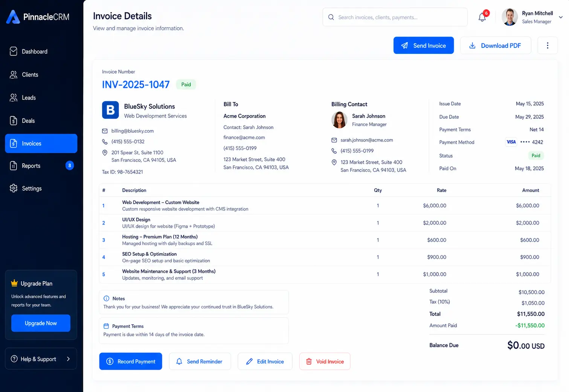The image size is (569, 392).
Task: Click the crown icon on Upgrade Plan
Action: (x=14, y=283)
